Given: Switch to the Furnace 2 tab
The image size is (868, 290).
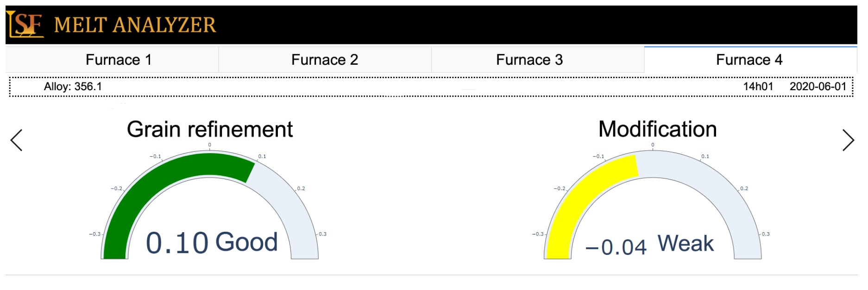Looking at the screenshot, I should (x=325, y=60).
